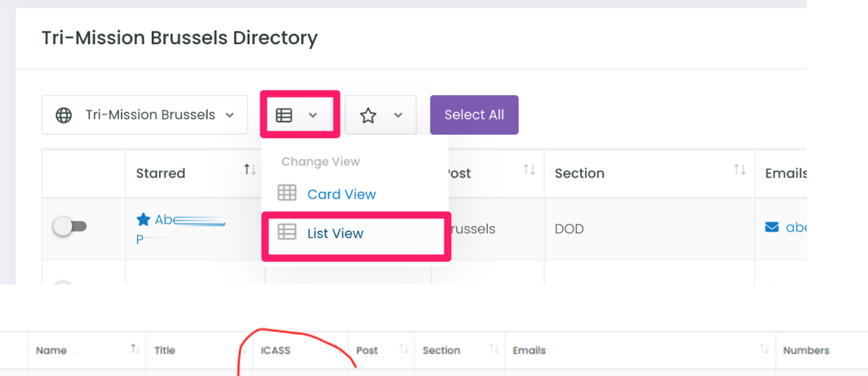
Task: Sort the Emails column in lower table
Action: coord(765,349)
